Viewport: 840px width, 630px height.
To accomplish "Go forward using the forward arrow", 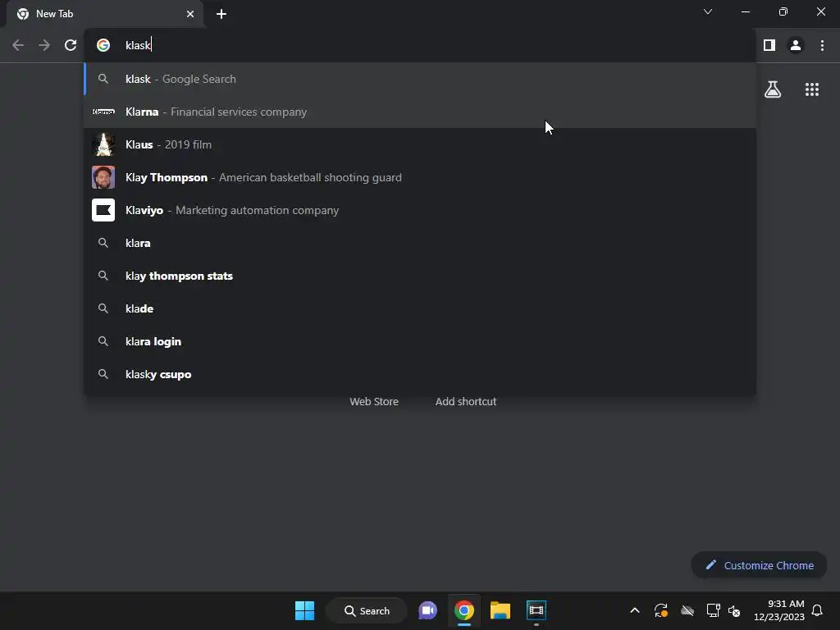I will coord(44,45).
